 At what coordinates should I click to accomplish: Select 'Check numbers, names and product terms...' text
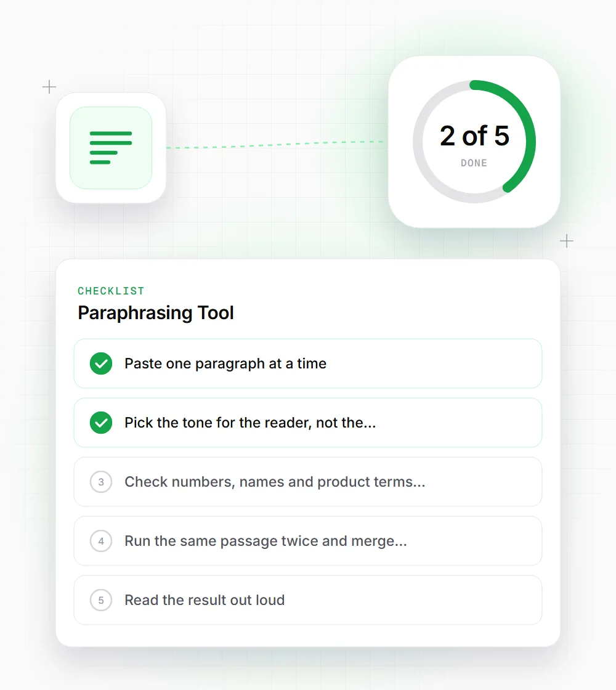(x=275, y=482)
